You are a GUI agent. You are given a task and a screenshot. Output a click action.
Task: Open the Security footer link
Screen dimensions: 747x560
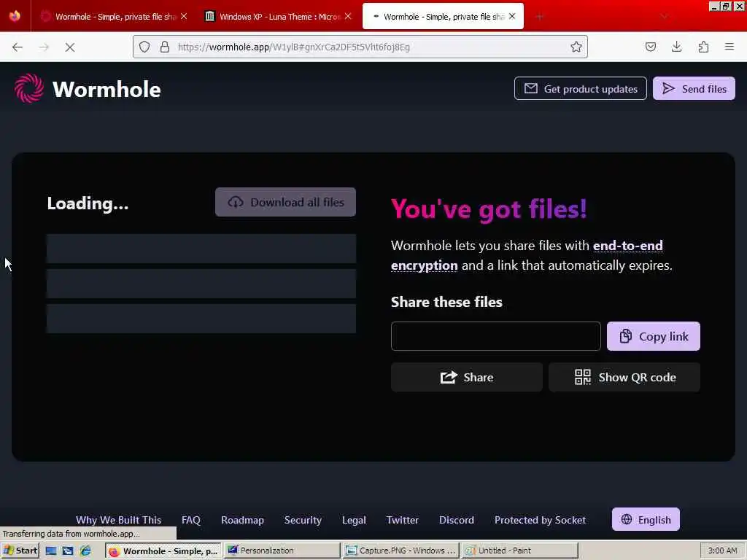pos(303,520)
